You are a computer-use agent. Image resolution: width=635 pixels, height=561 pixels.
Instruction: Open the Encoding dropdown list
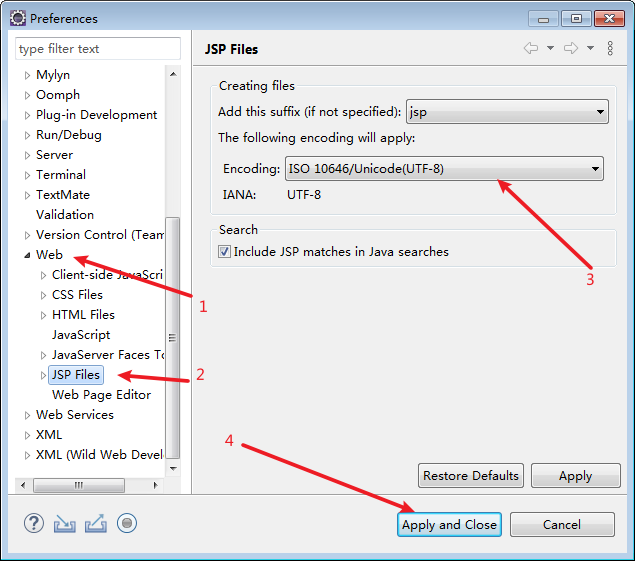[x=444, y=169]
